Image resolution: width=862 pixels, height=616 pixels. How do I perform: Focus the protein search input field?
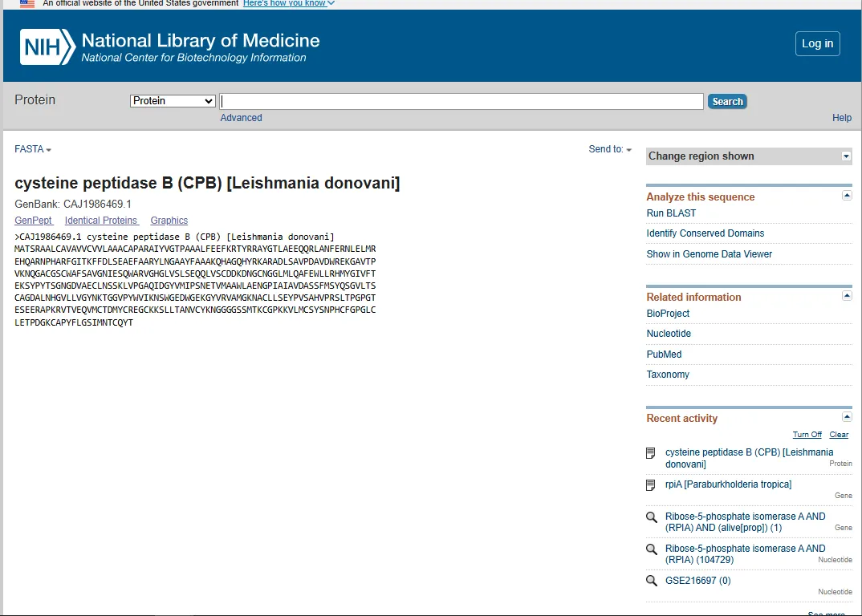point(461,102)
